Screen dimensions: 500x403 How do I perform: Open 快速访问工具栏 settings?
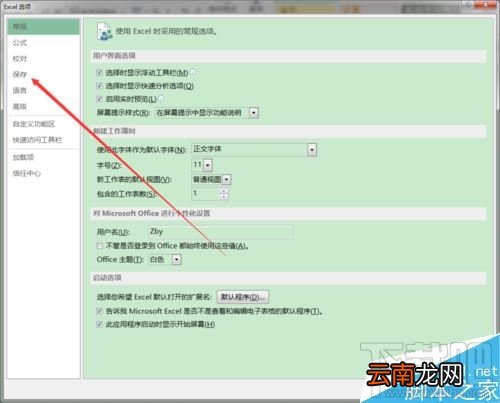point(37,140)
